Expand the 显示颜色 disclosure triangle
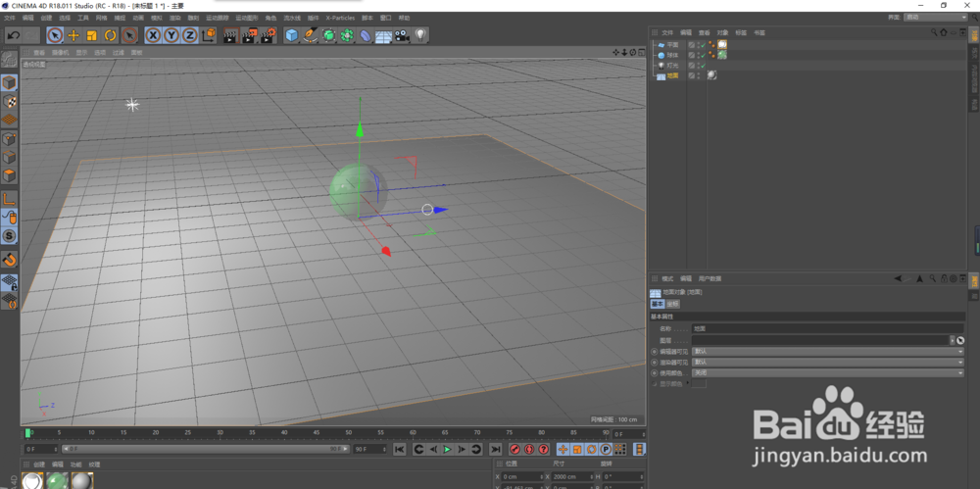The image size is (980, 489). [x=688, y=383]
